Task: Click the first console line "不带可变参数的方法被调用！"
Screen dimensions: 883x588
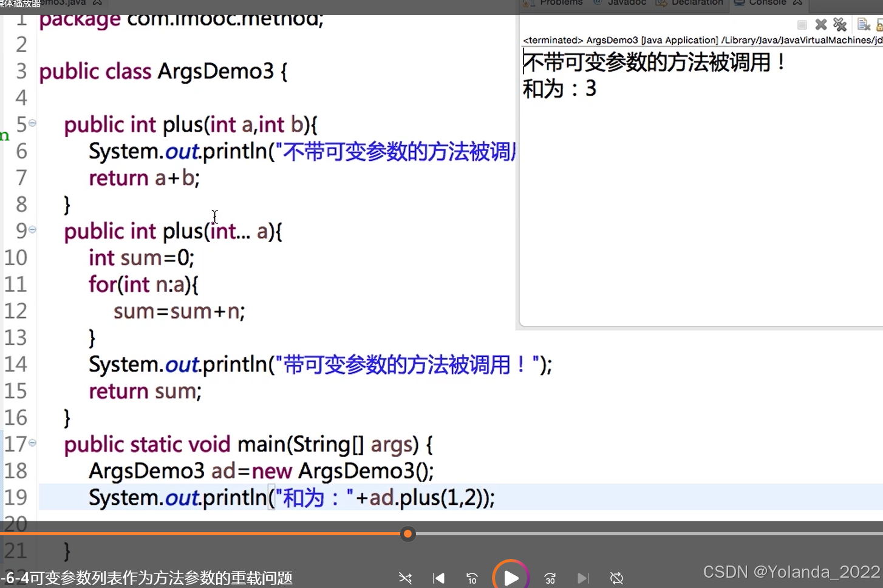Action: (x=655, y=62)
